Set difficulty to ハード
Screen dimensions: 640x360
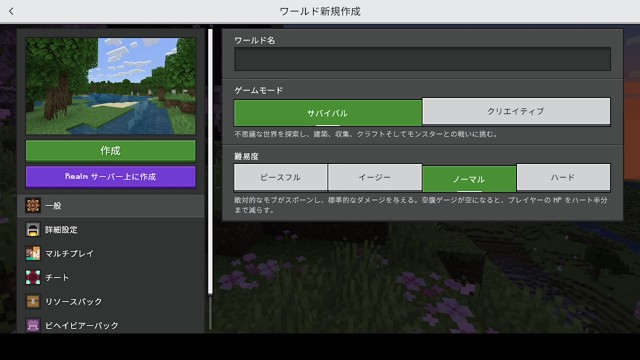tap(563, 177)
